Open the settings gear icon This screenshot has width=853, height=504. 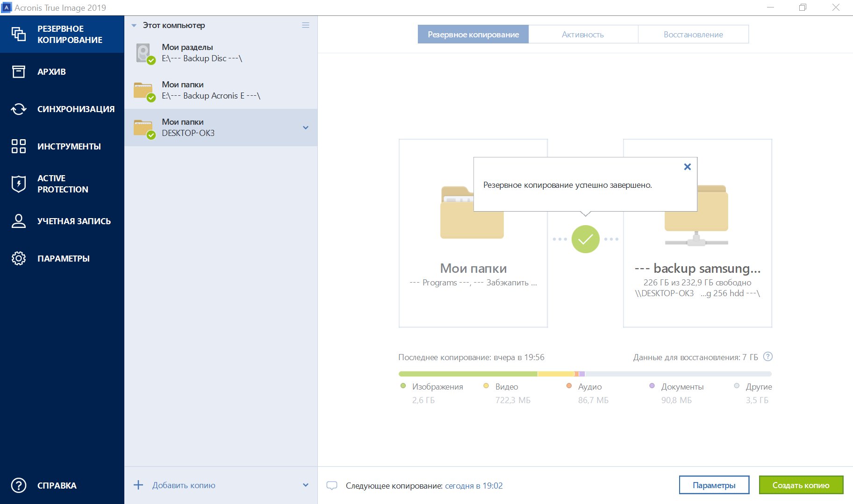tap(19, 258)
